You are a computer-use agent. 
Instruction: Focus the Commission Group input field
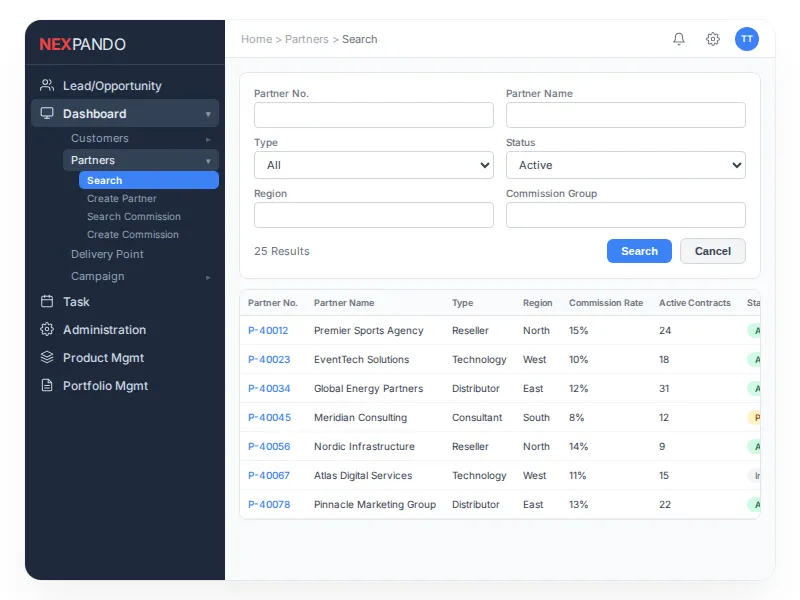[626, 215]
